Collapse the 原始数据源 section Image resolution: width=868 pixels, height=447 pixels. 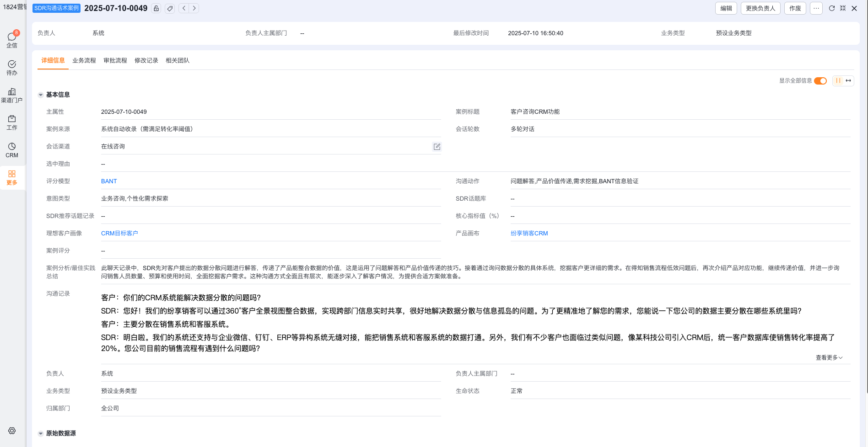41,434
